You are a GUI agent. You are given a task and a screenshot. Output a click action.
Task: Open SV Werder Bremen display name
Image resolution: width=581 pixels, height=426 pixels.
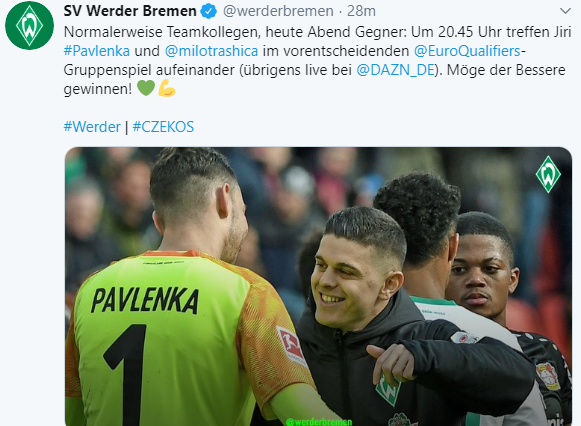click(x=130, y=11)
